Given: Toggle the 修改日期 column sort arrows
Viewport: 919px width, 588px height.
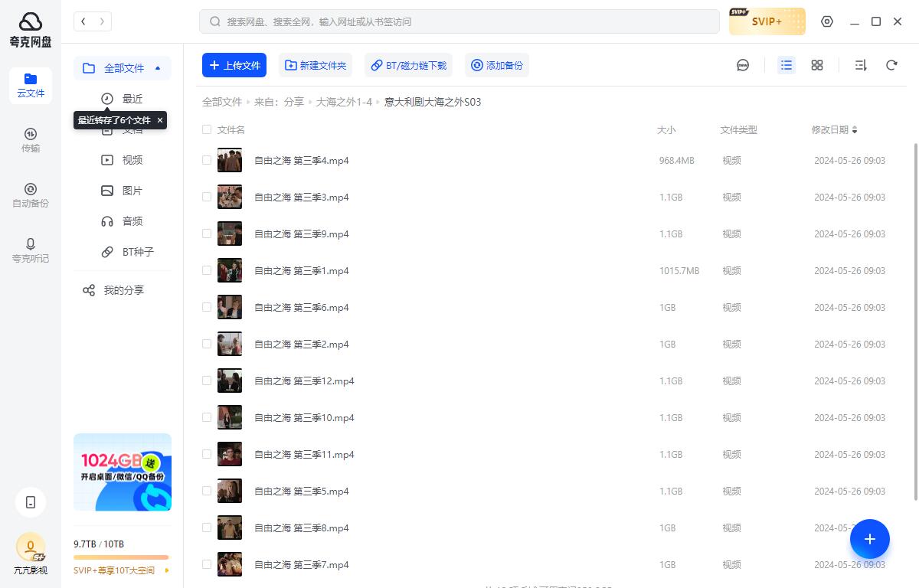Looking at the screenshot, I should coord(855,129).
